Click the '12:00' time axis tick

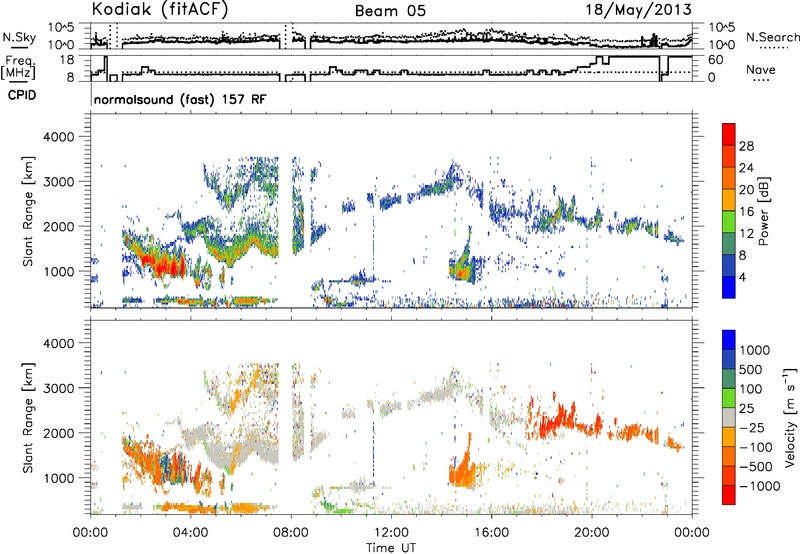click(391, 533)
